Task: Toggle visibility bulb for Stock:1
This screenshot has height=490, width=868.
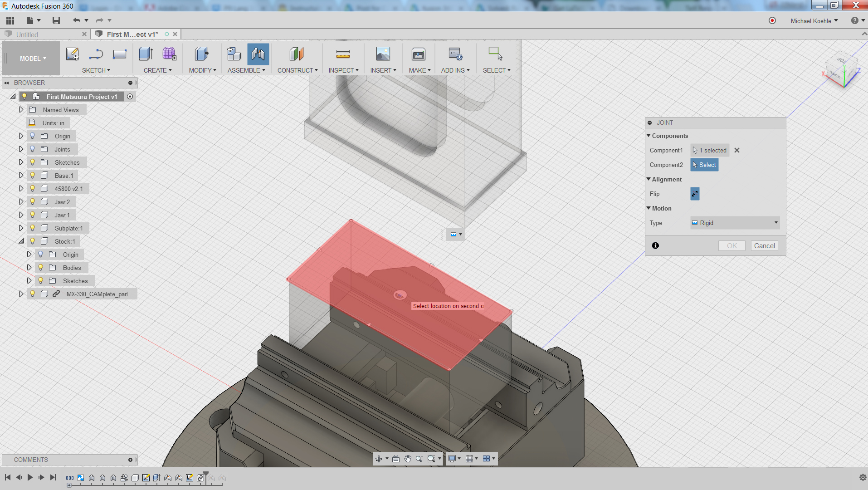Action: click(x=33, y=241)
